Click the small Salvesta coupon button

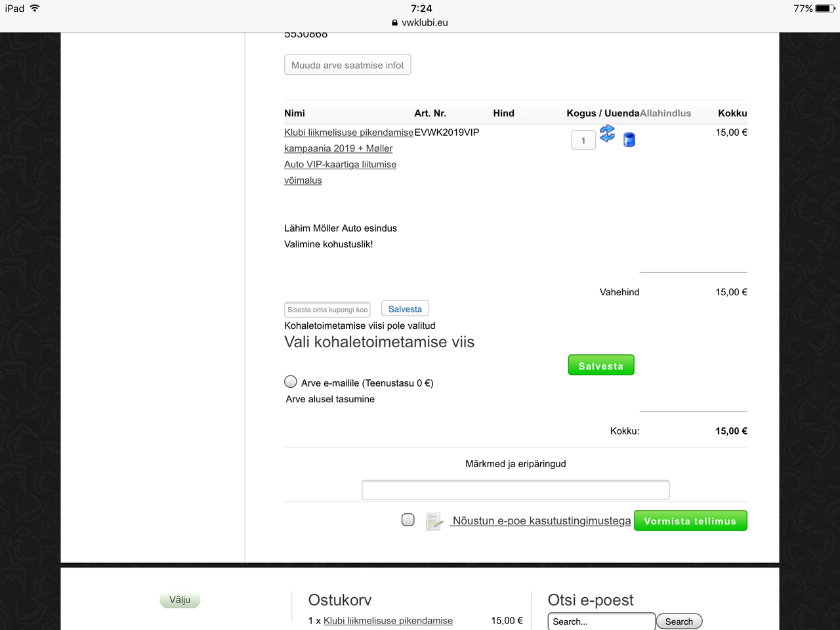(405, 309)
